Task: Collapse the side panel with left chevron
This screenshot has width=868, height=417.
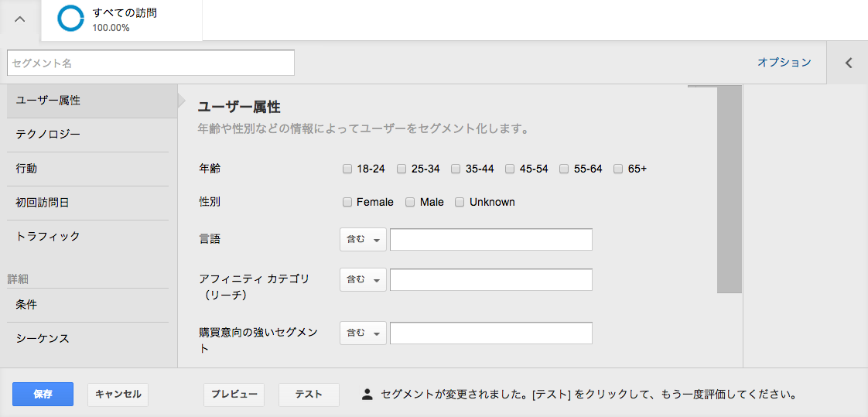Action: pyautogui.click(x=848, y=63)
